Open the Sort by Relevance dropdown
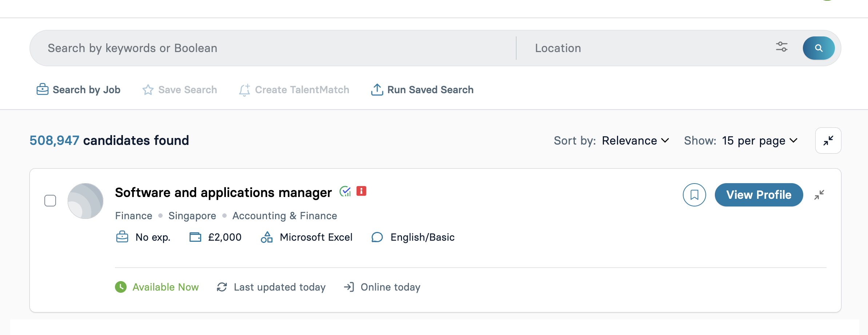 [x=635, y=141]
